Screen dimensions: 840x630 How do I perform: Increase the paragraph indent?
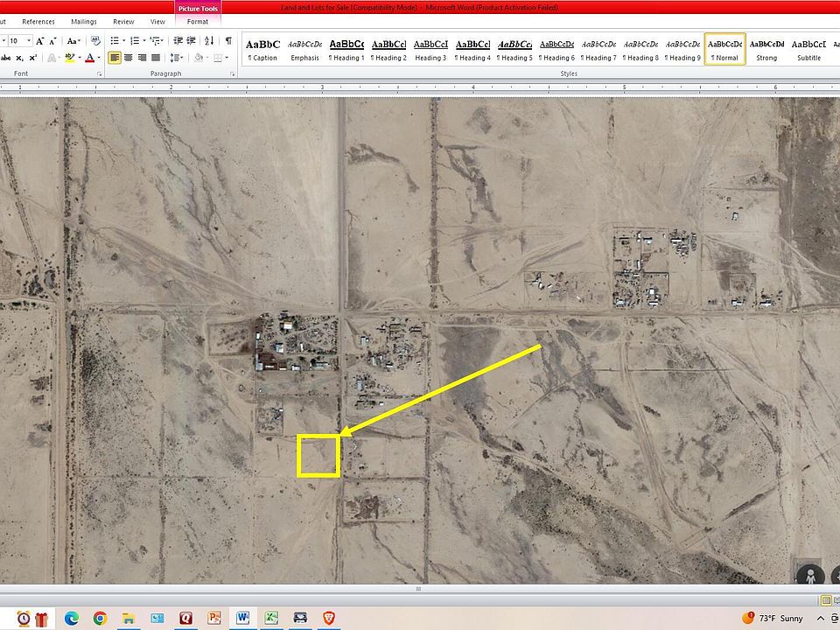pos(192,41)
